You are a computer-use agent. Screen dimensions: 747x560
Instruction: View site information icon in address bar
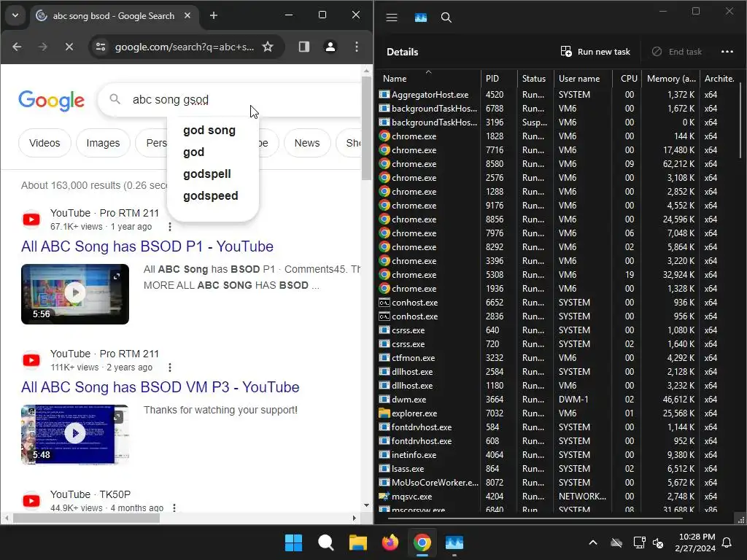[101, 47]
